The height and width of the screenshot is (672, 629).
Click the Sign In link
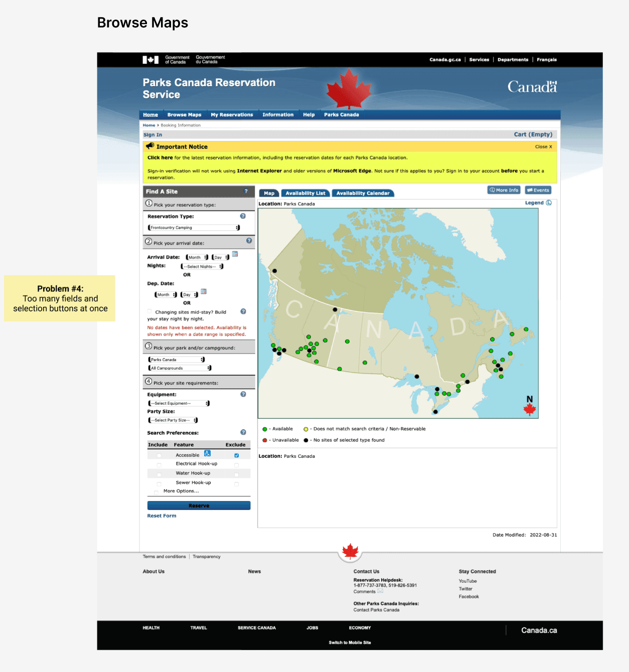tap(152, 135)
